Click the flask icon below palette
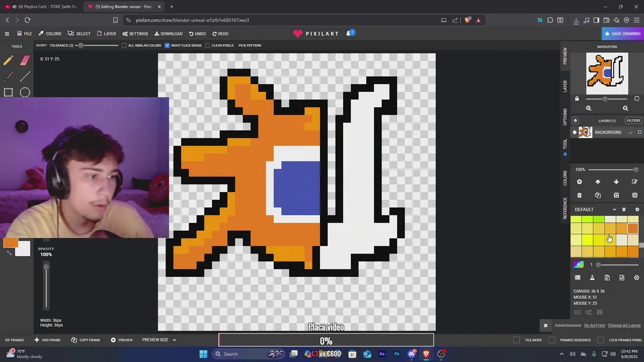644x362 pixels. pyautogui.click(x=592, y=278)
